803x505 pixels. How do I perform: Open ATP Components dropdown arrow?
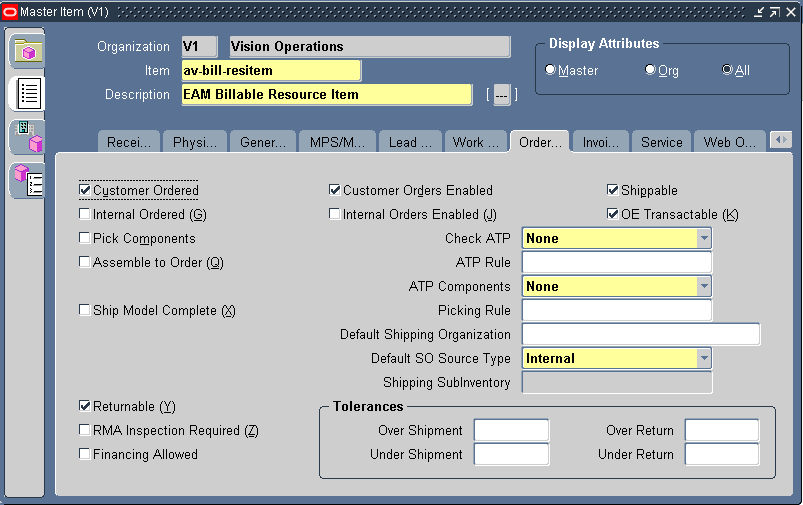(704, 286)
